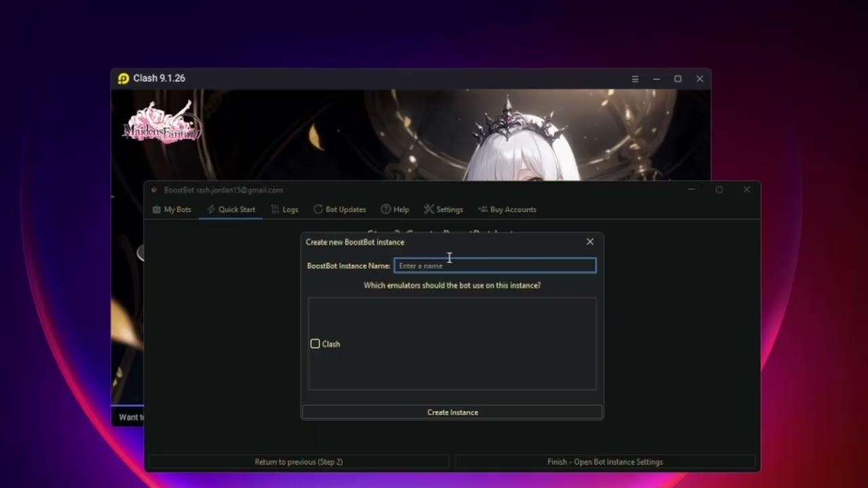Tick the Clash emulator checkbox
Viewport: 868px width, 488px height.
point(315,344)
